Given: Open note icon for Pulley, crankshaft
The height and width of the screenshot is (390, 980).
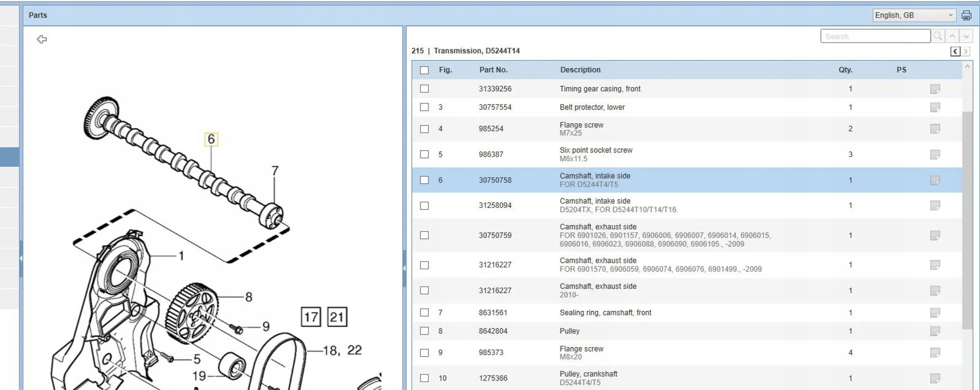Looking at the screenshot, I should [935, 378].
